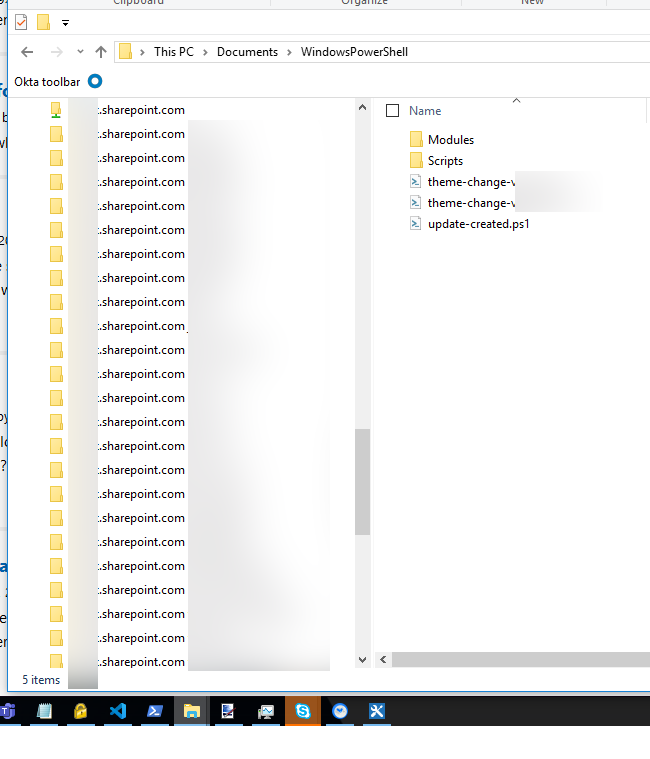Check the select all items checkbox
The height and width of the screenshot is (759, 650).
[x=393, y=111]
